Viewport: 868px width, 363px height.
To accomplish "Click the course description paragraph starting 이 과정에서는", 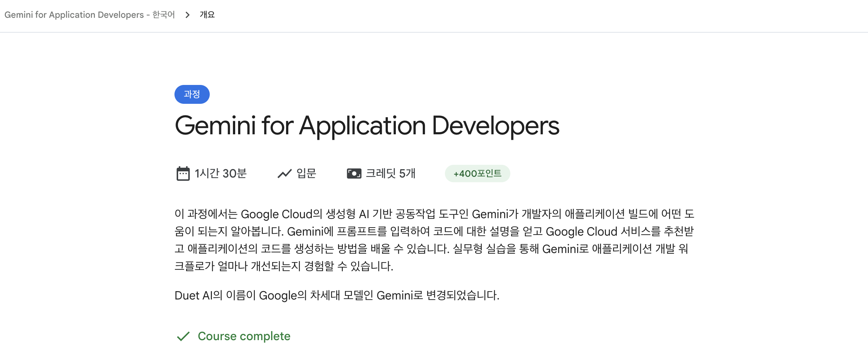I will (x=434, y=240).
